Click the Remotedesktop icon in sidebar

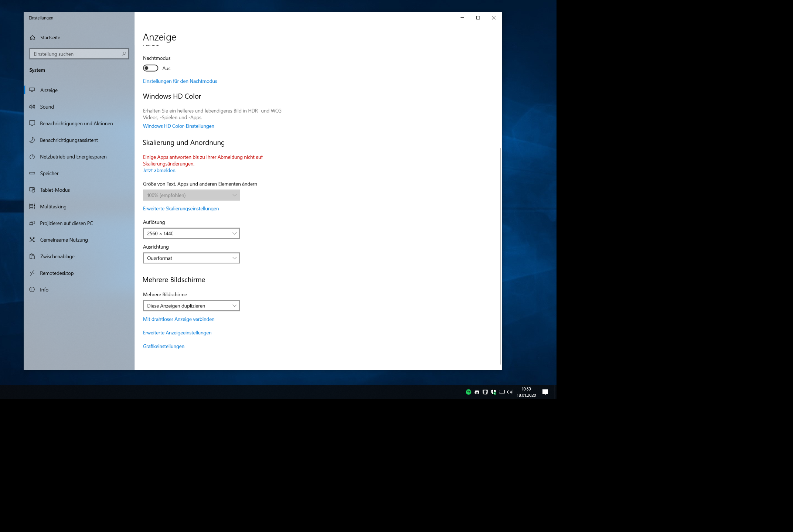coord(32,273)
